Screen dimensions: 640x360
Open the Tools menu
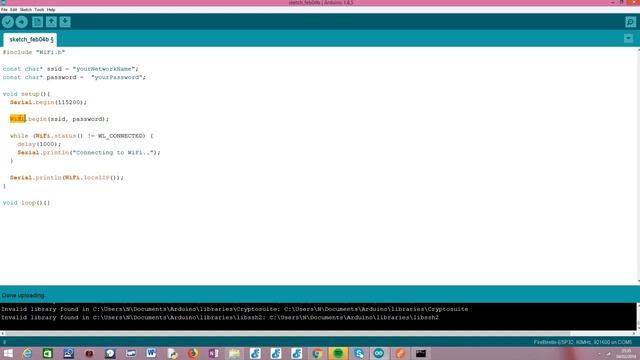tap(39, 9)
